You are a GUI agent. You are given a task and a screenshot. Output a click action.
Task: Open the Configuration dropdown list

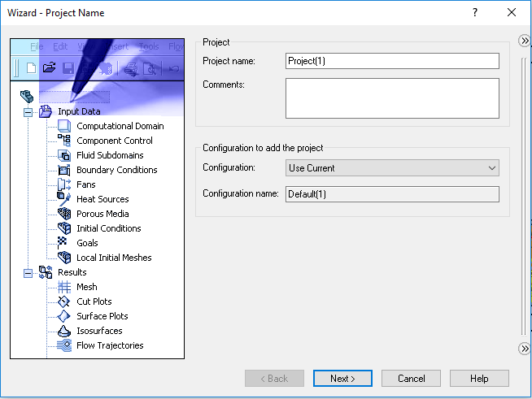[392, 167]
